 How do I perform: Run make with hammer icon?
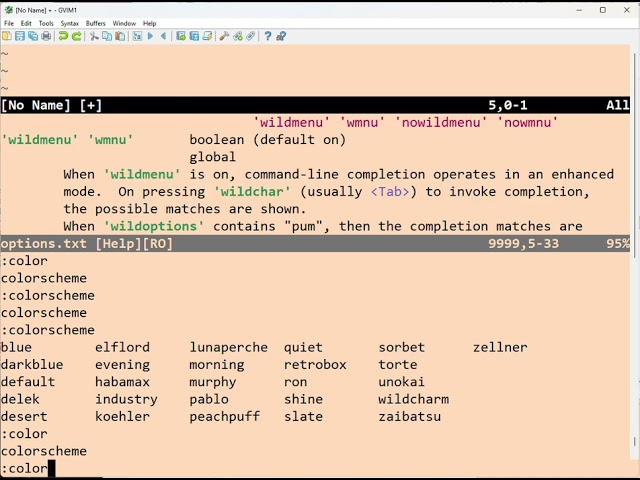[224, 36]
